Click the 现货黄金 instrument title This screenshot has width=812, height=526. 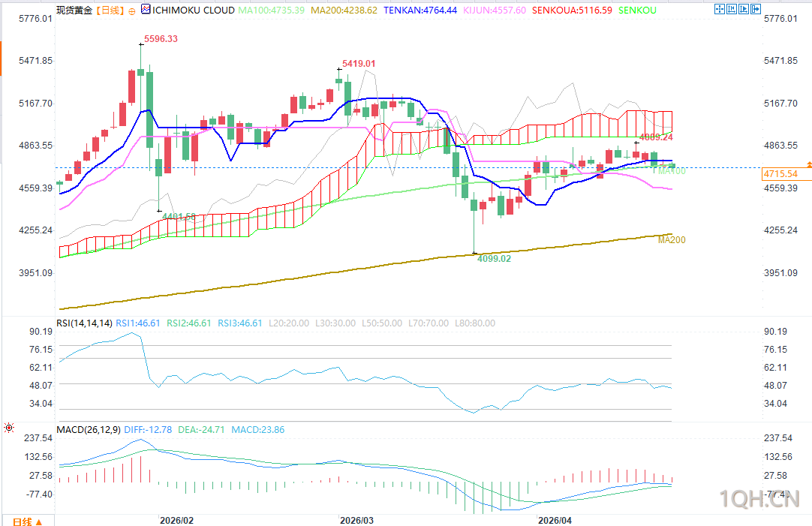click(74, 11)
